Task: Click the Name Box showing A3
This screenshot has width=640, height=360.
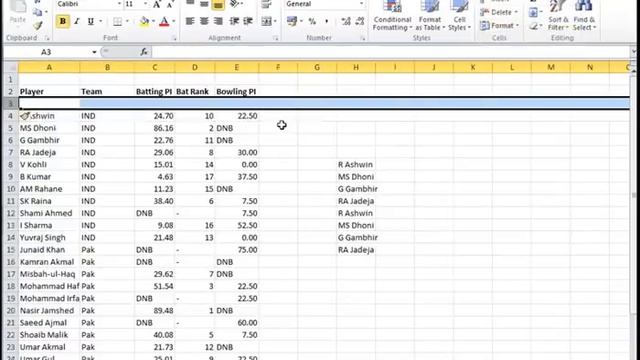Action: click(x=47, y=52)
